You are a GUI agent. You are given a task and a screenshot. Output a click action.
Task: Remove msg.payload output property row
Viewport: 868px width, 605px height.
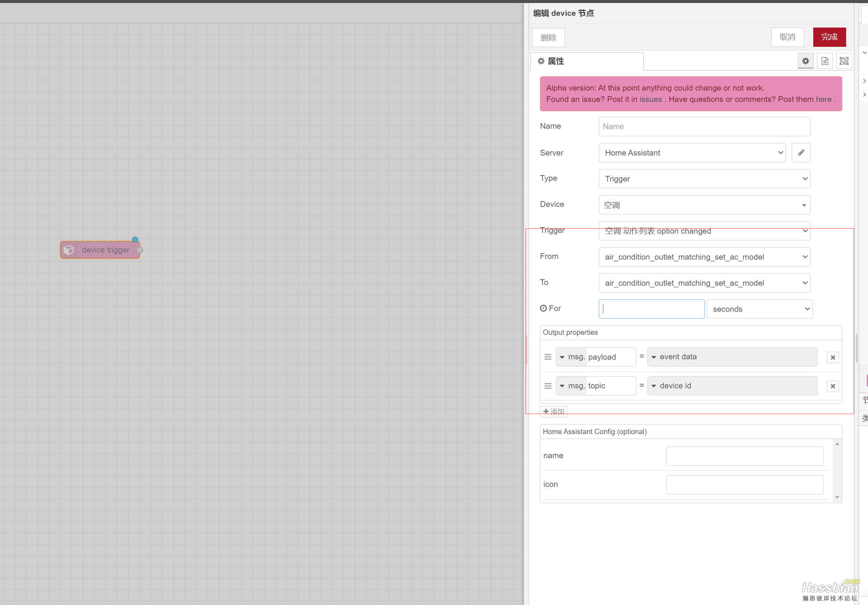[x=833, y=357]
